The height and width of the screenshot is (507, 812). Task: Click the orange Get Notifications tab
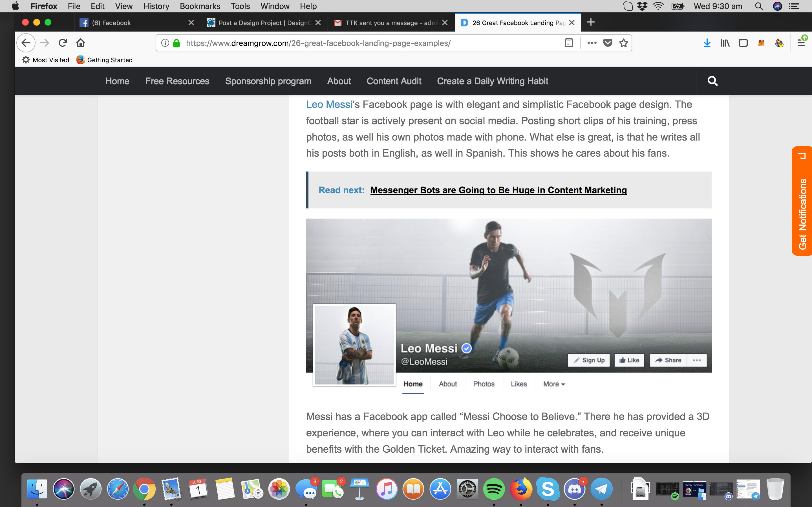pos(802,201)
